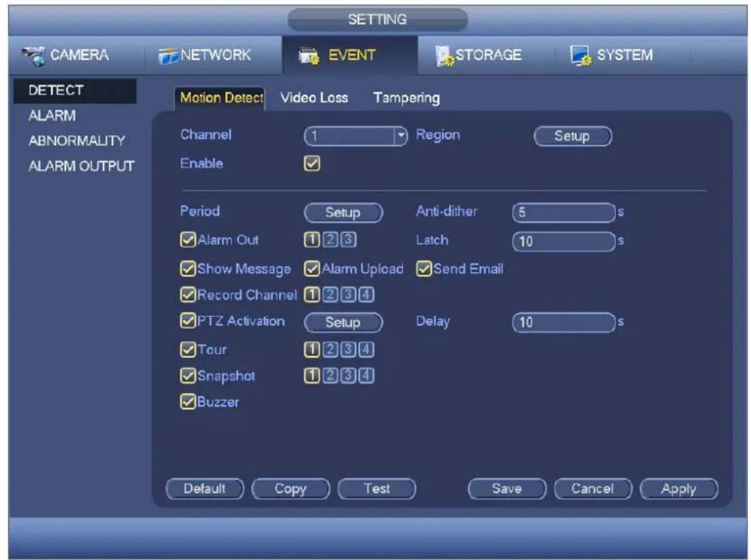This screenshot has height=560, width=751.
Task: Click the Period Setup button
Action: tap(343, 212)
